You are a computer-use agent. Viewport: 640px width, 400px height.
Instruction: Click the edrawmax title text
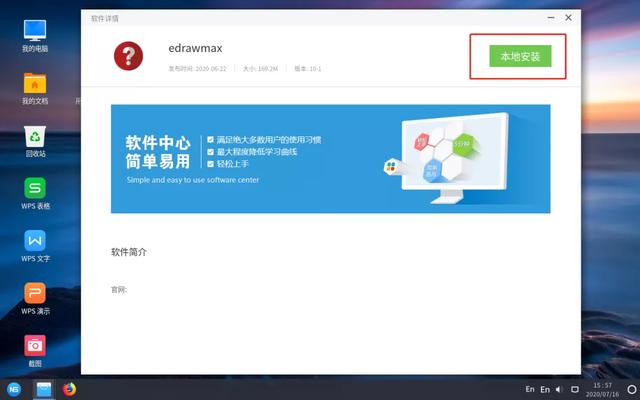[196, 48]
